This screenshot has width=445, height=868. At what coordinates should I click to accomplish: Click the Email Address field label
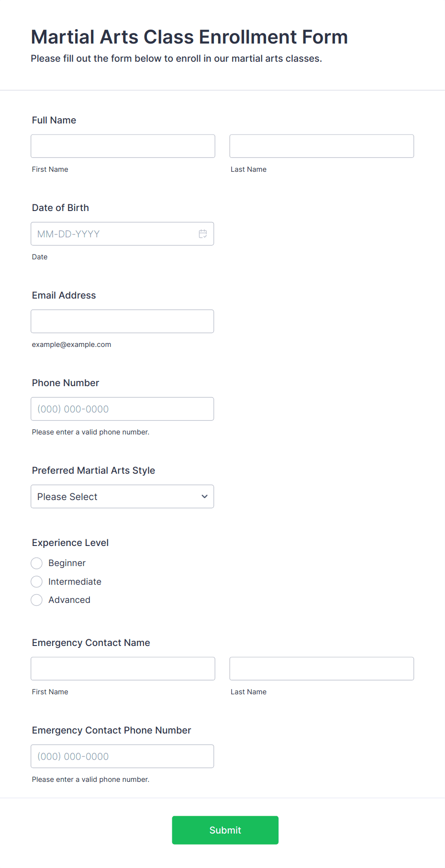[64, 295]
